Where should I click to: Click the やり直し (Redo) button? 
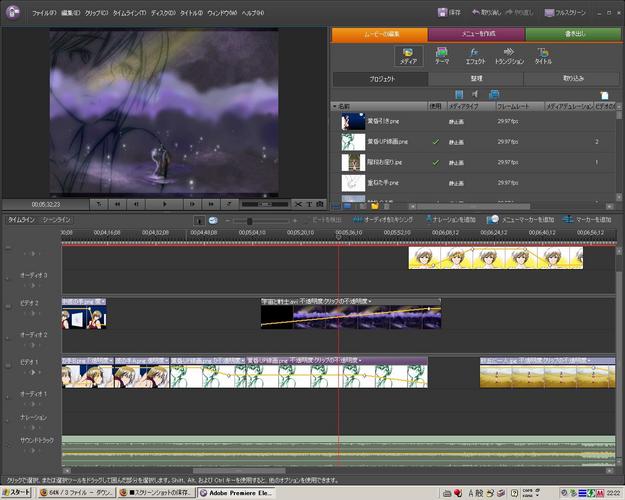(519, 12)
